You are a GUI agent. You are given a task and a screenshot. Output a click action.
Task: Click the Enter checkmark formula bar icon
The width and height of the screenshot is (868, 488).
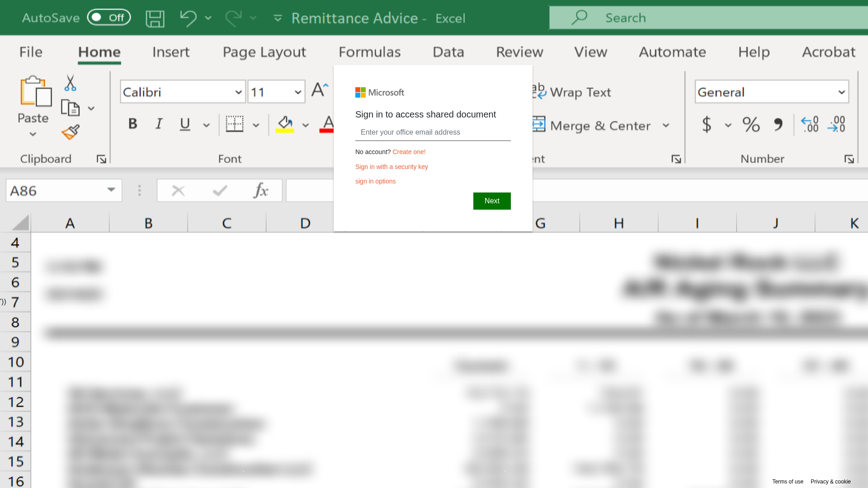(220, 191)
